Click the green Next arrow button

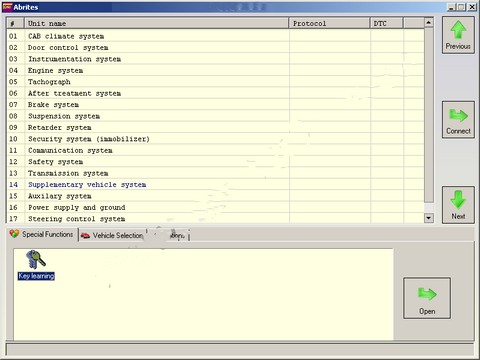click(458, 205)
